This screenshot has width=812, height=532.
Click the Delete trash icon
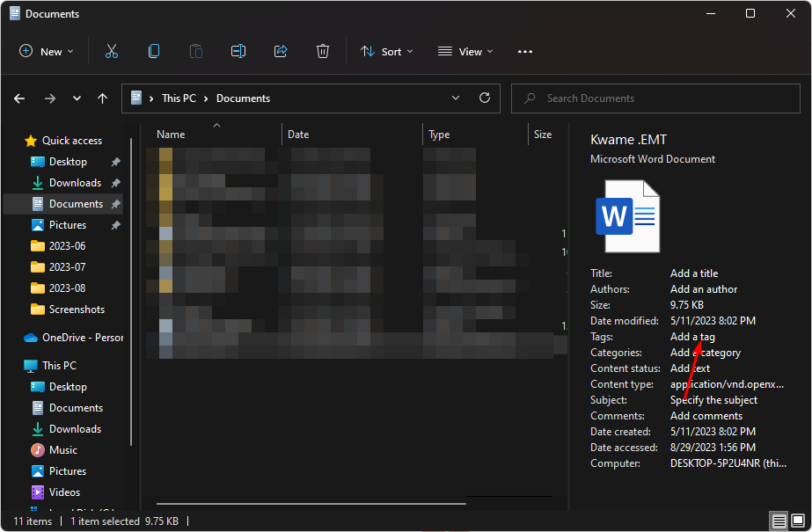tap(323, 52)
